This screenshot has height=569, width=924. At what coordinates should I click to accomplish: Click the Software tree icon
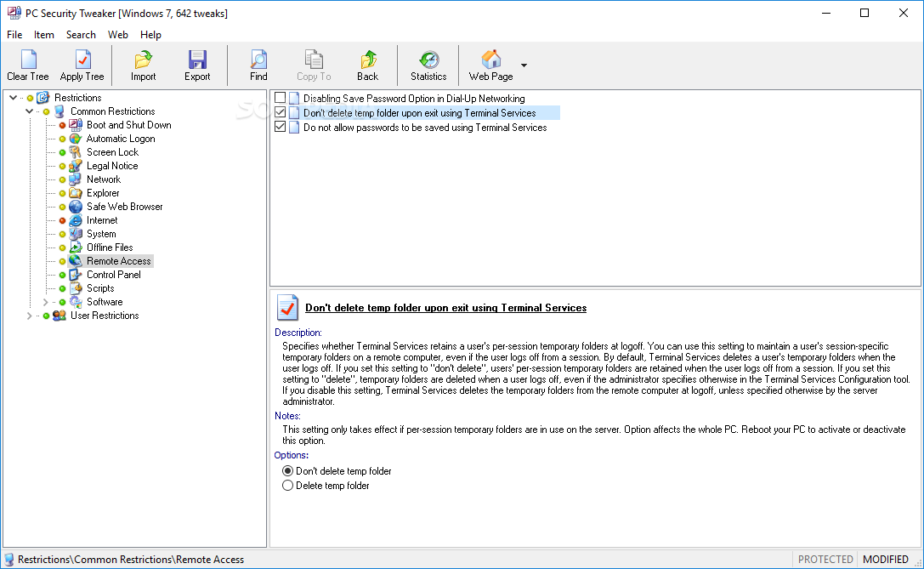pos(76,301)
